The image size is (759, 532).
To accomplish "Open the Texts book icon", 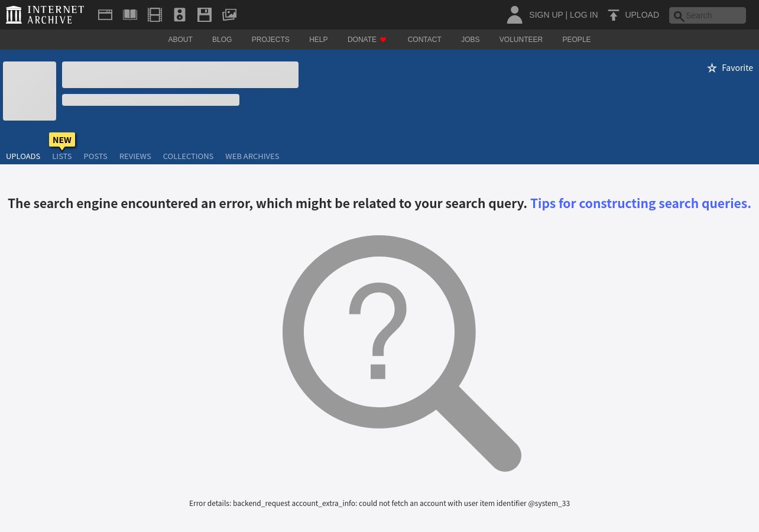I will [x=130, y=15].
